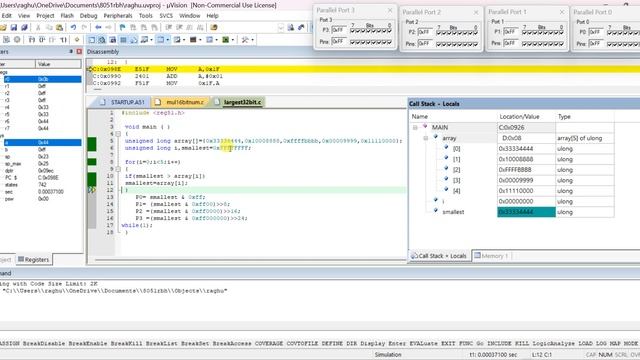
Task: Toggle the Command Window icon
Action: pos(91,40)
